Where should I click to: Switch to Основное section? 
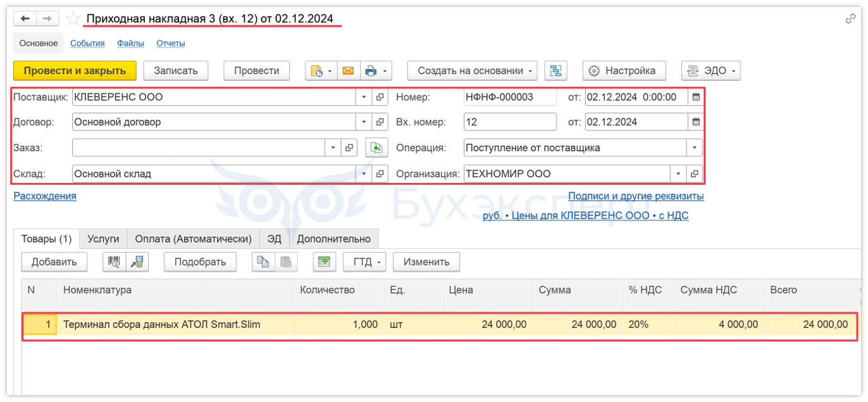coord(39,44)
